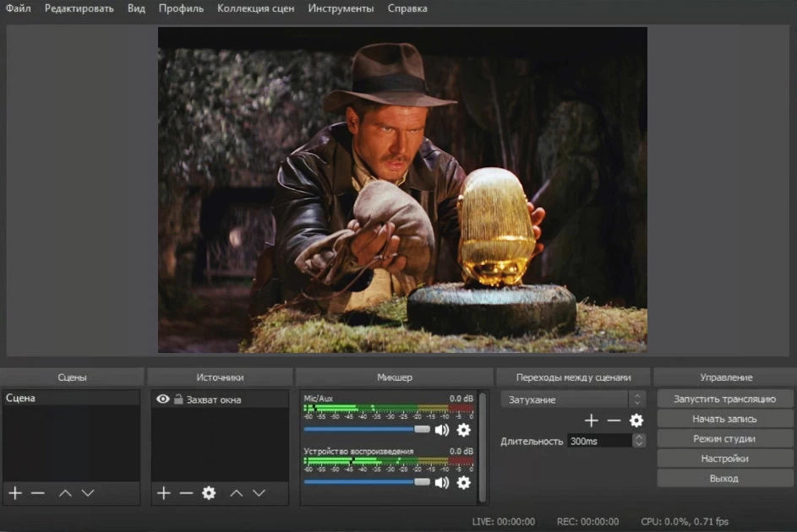
Task: Open the Инструменты menu
Action: pos(341,8)
